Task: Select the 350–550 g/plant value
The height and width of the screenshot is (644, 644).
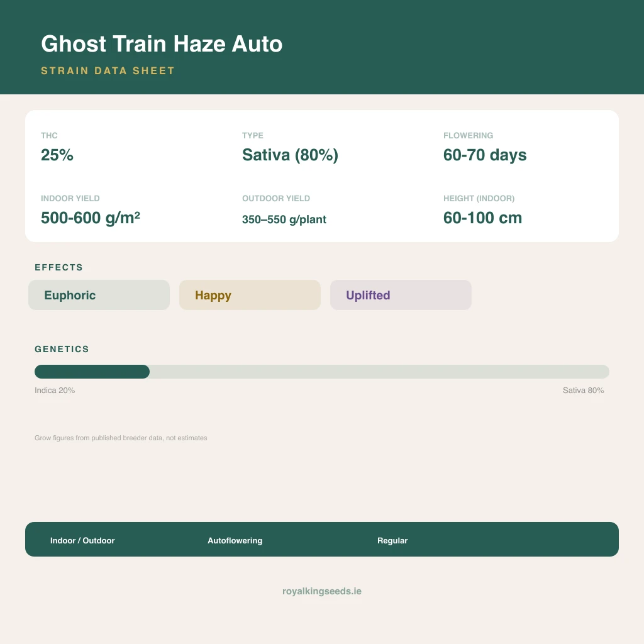Action: [284, 219]
